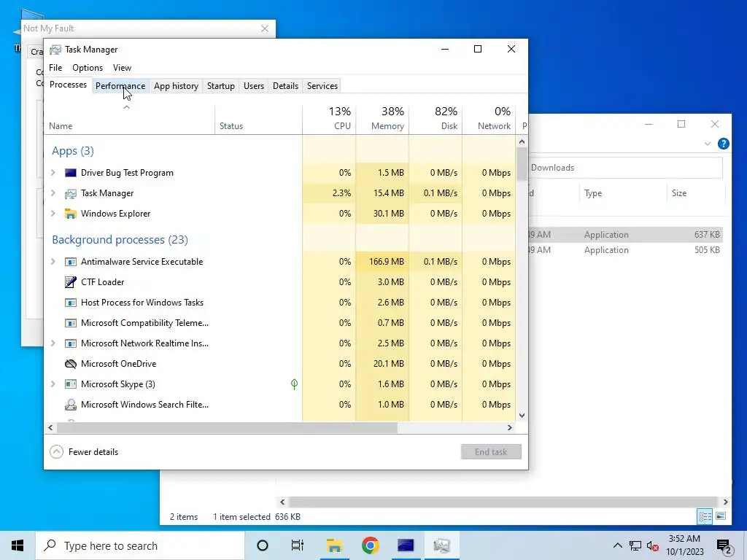This screenshot has width=747, height=560.
Task: Click the Microsoft OneDrive cloud icon
Action: [x=71, y=364]
